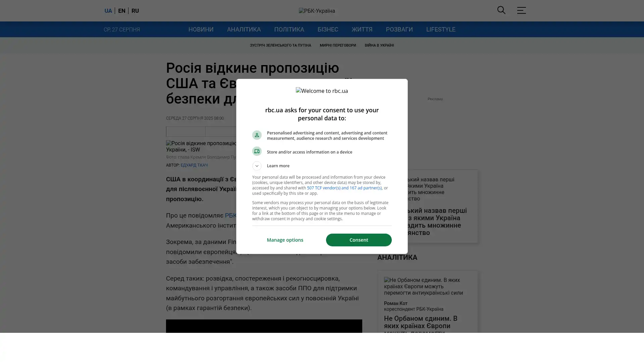The image size is (644, 362).
Task: Open the LIFESTYLE section
Action: pyautogui.click(x=440, y=29)
